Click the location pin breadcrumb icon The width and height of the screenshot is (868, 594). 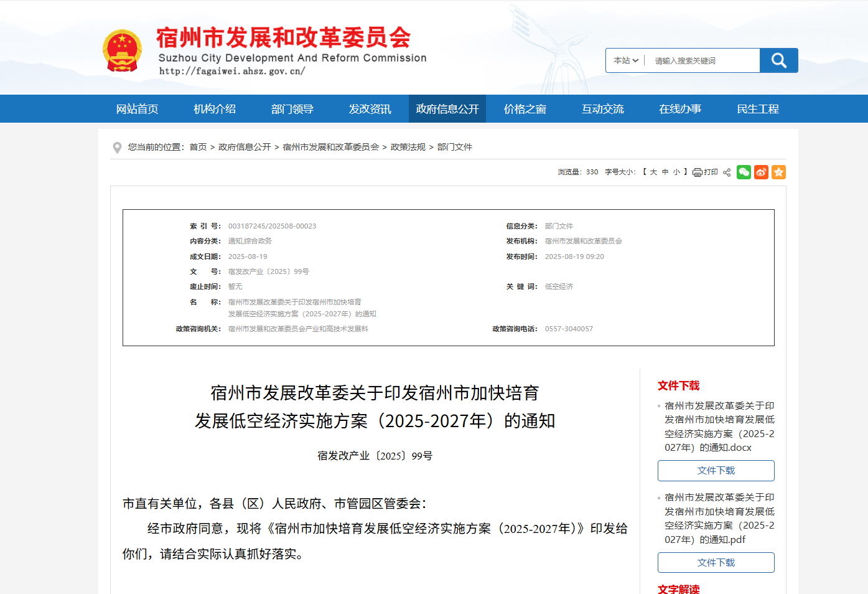coord(117,148)
